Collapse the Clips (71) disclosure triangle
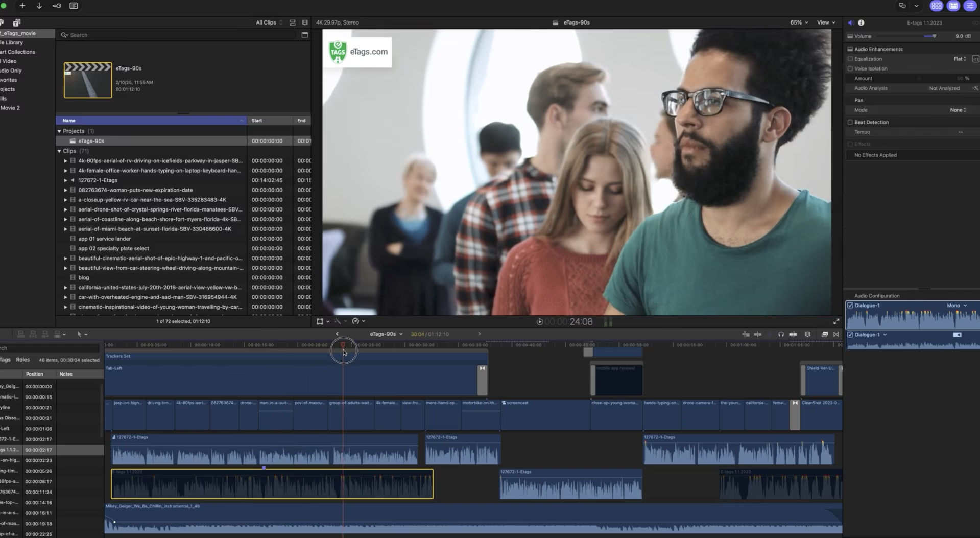 tap(59, 151)
